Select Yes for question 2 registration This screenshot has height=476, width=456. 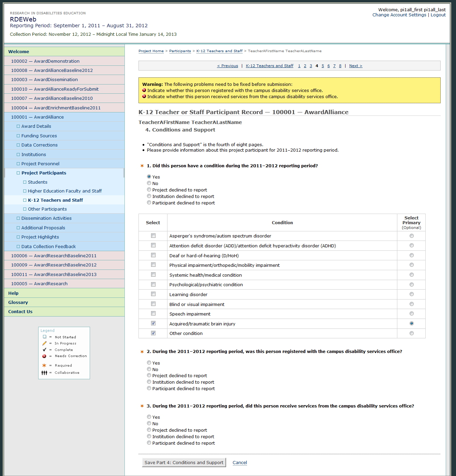(x=149, y=363)
